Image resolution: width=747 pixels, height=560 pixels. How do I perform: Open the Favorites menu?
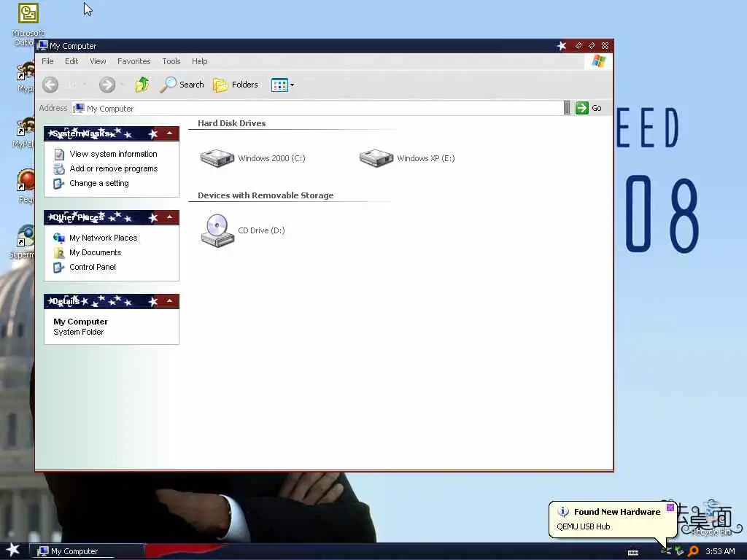134,61
